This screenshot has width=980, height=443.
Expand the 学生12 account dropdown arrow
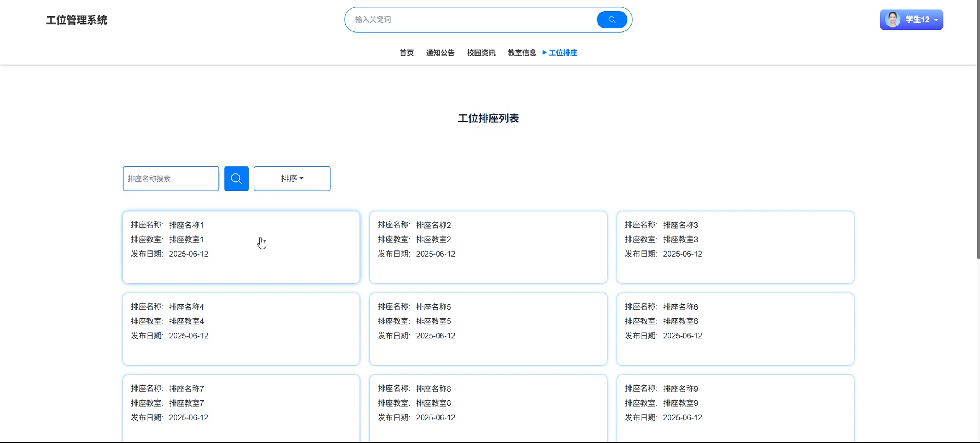[936, 20]
